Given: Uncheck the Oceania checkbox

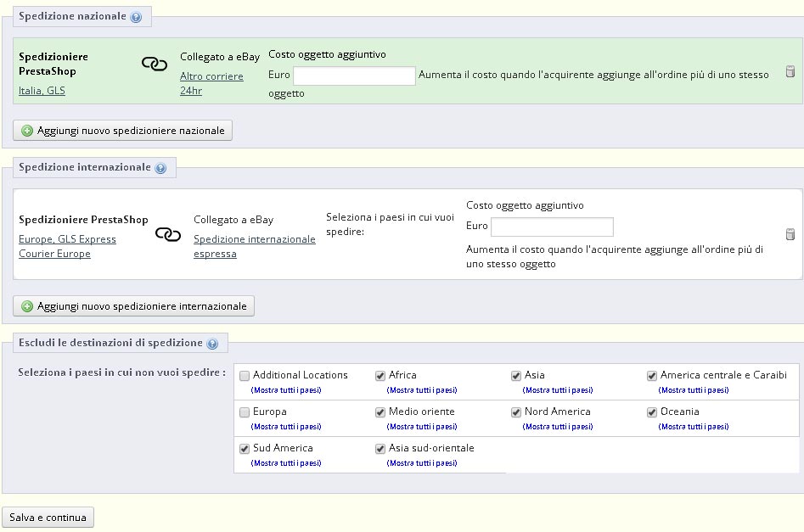Looking at the screenshot, I should point(652,412).
